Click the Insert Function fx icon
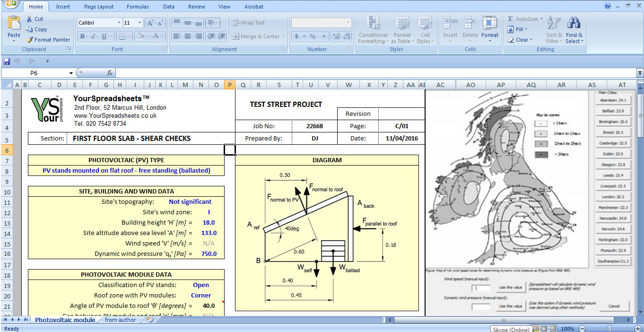644x332 pixels. [x=110, y=73]
